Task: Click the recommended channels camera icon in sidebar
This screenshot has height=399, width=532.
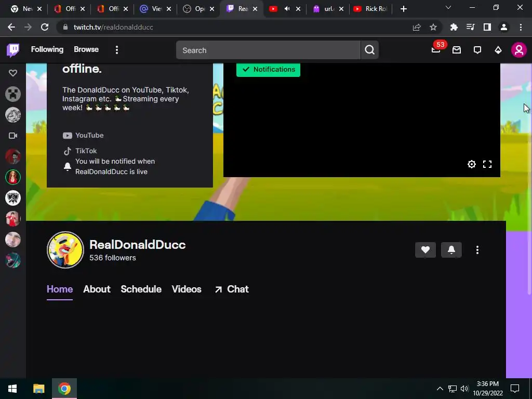Action: click(13, 136)
